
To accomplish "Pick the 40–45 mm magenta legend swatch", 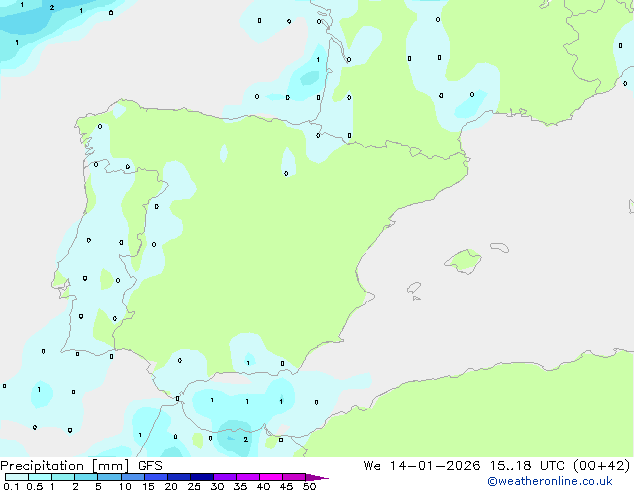I will click(x=271, y=477).
